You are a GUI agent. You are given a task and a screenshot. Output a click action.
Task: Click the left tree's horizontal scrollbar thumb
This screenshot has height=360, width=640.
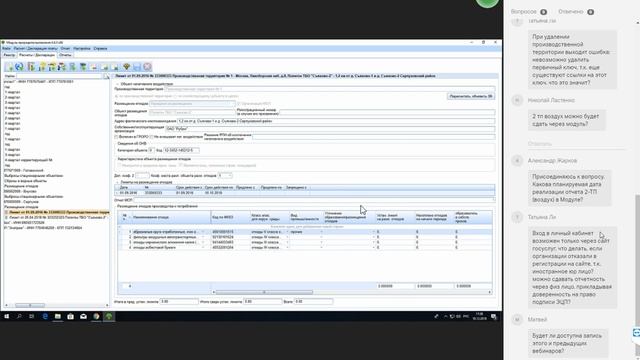tap(30, 305)
